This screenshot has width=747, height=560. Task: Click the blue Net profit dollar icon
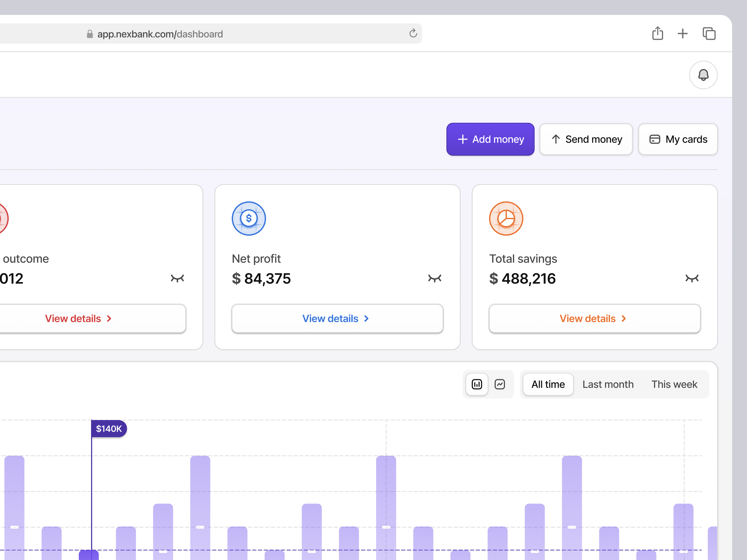(x=249, y=218)
